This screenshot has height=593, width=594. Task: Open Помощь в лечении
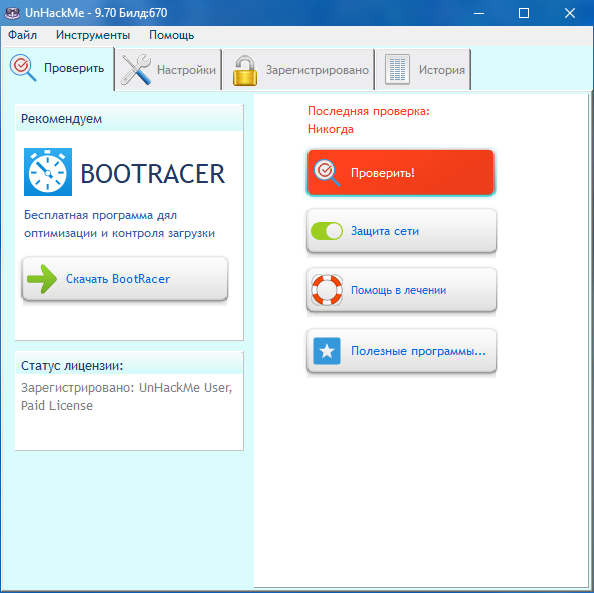coord(401,290)
